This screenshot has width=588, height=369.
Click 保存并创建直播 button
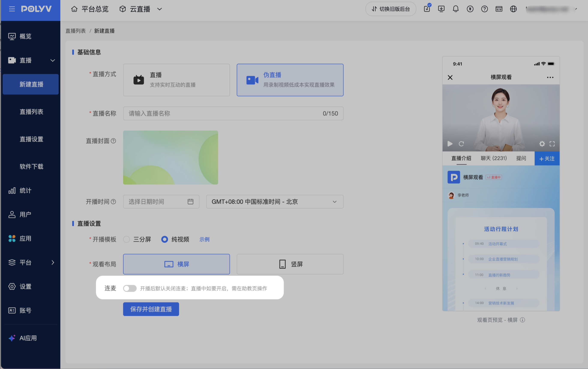[x=151, y=309]
